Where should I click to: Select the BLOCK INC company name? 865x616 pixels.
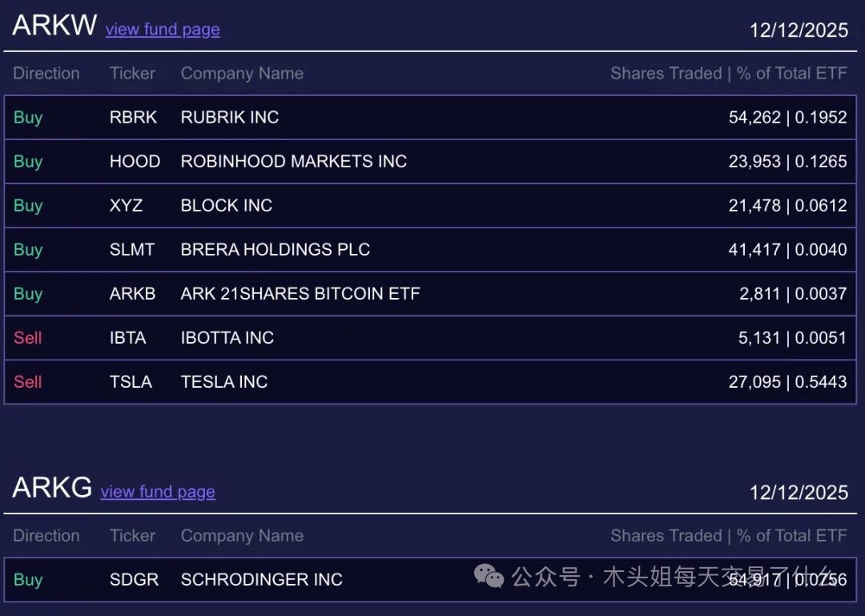pyautogui.click(x=227, y=206)
